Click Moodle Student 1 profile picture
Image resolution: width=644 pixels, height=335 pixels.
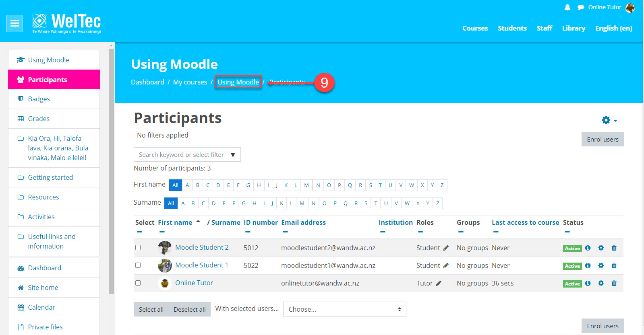(165, 265)
